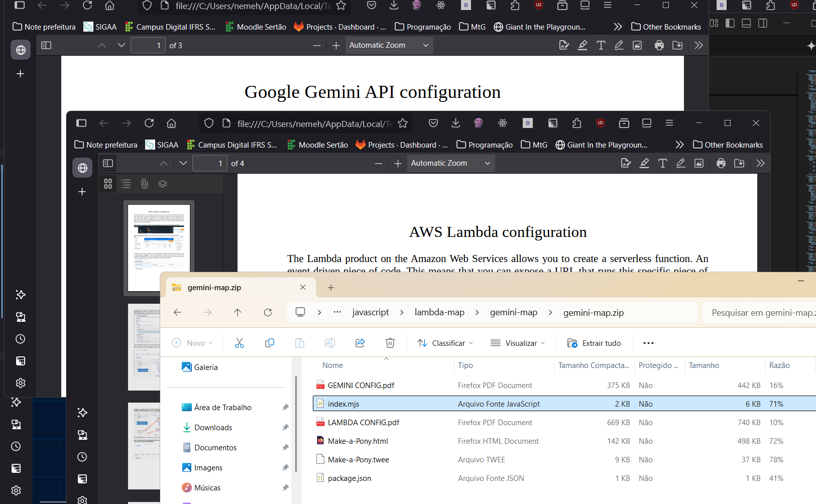This screenshot has width=816, height=504.
Task: Open page 1 thumbnail of the Lambda PDF
Action: coord(159,248)
